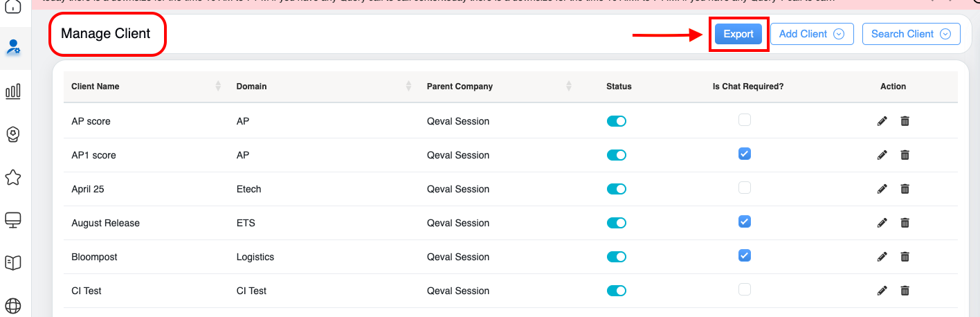This screenshot has width=980, height=317.
Task: Check the chat required box for CI Test
Action: [x=744, y=289]
